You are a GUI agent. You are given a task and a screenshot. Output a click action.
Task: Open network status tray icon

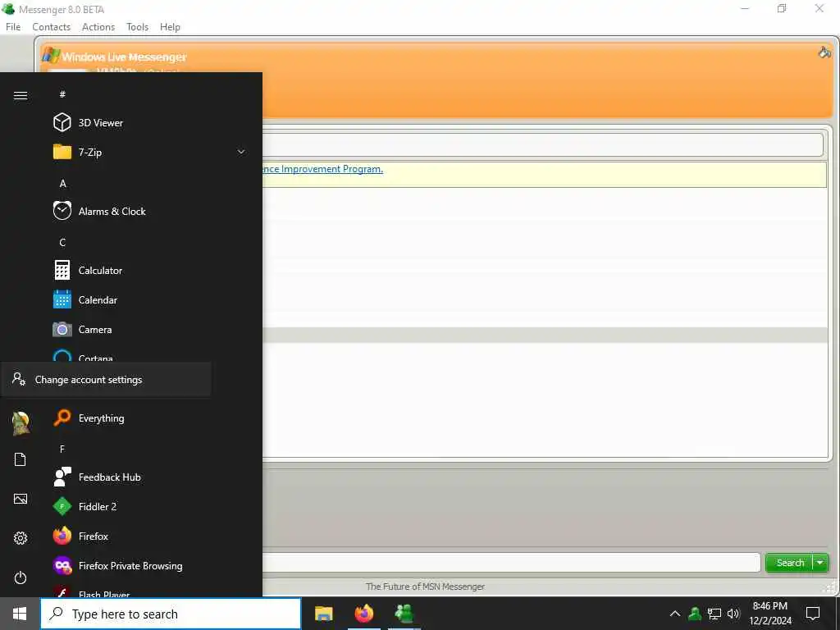714,614
